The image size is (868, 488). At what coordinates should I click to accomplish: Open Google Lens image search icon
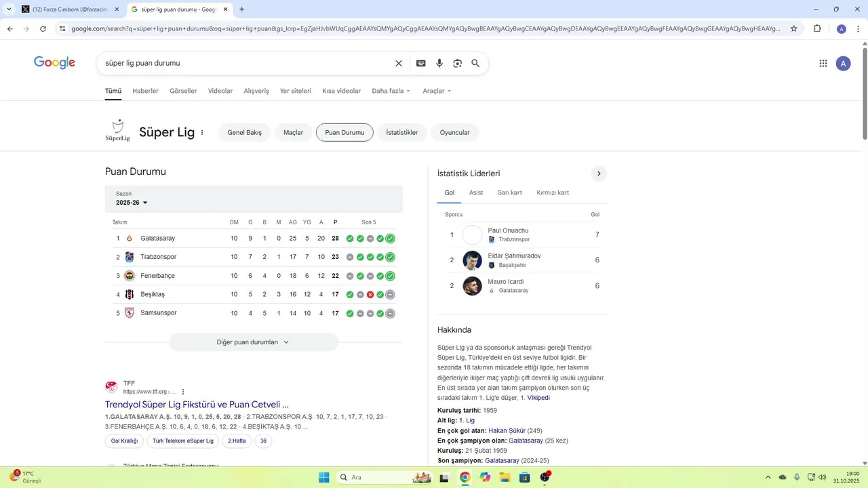pyautogui.click(x=458, y=63)
